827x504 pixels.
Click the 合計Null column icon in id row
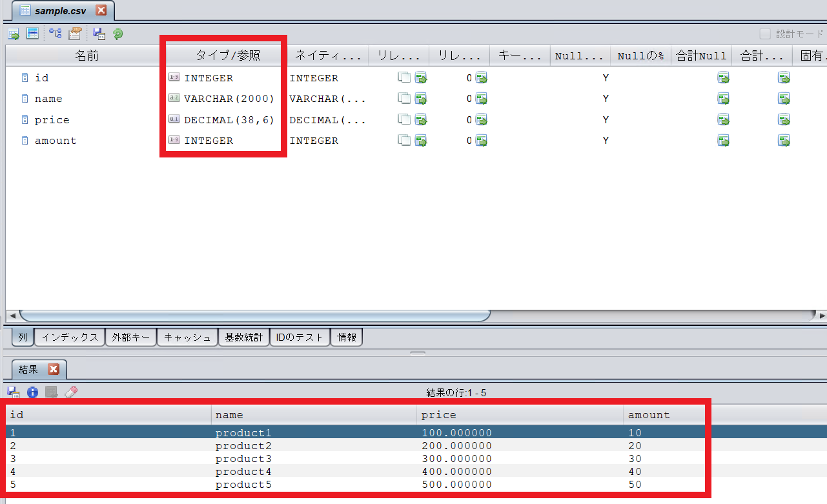(x=723, y=78)
